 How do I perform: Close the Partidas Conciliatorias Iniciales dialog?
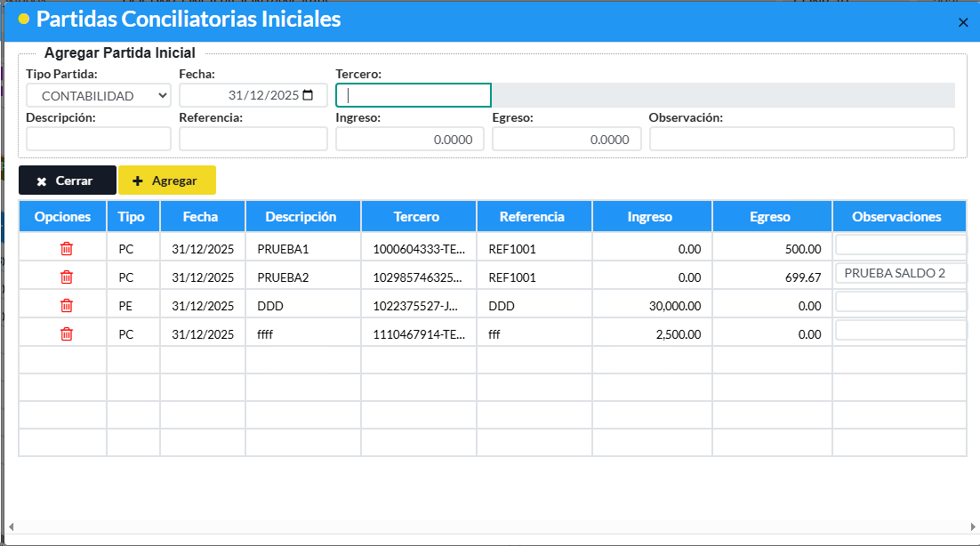pos(963,22)
